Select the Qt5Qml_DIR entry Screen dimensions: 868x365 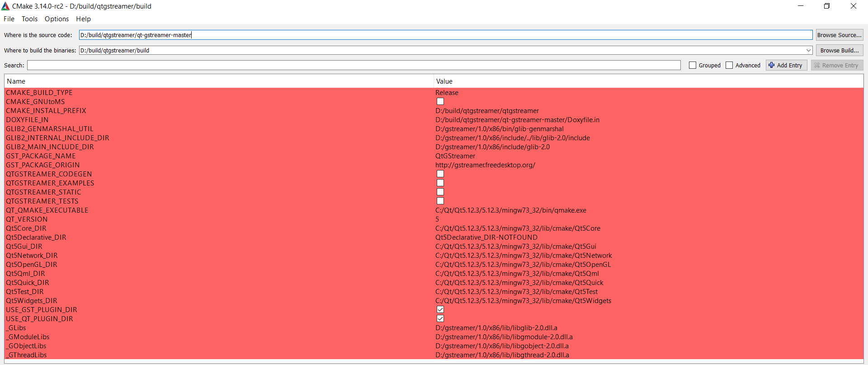point(25,273)
